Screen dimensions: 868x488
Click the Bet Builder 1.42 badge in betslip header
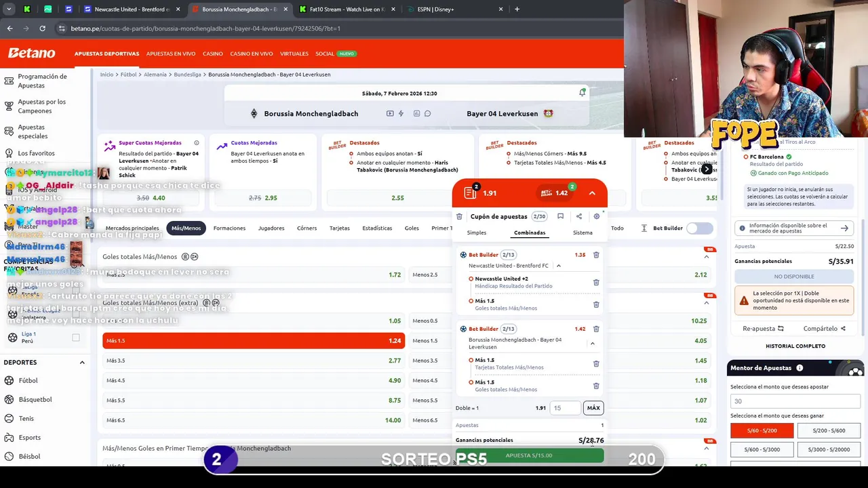pos(555,192)
